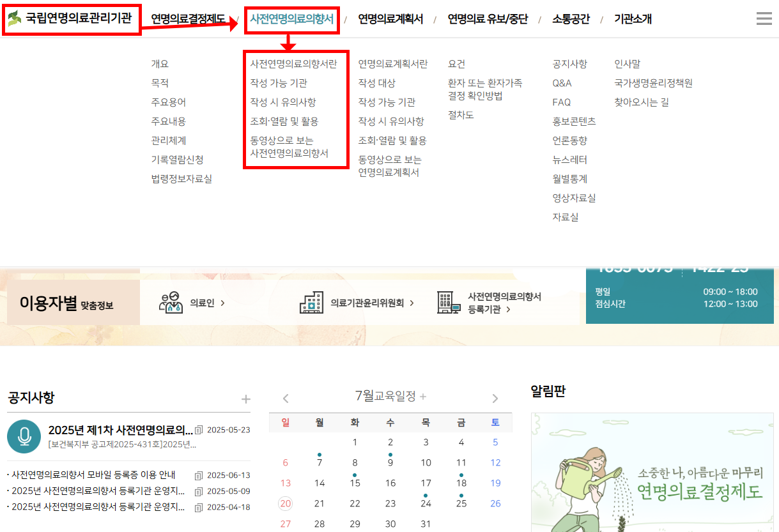Select 동영상으로 보는 사전연명의료의향서
The width and height of the screenshot is (779, 532).
coord(289,147)
